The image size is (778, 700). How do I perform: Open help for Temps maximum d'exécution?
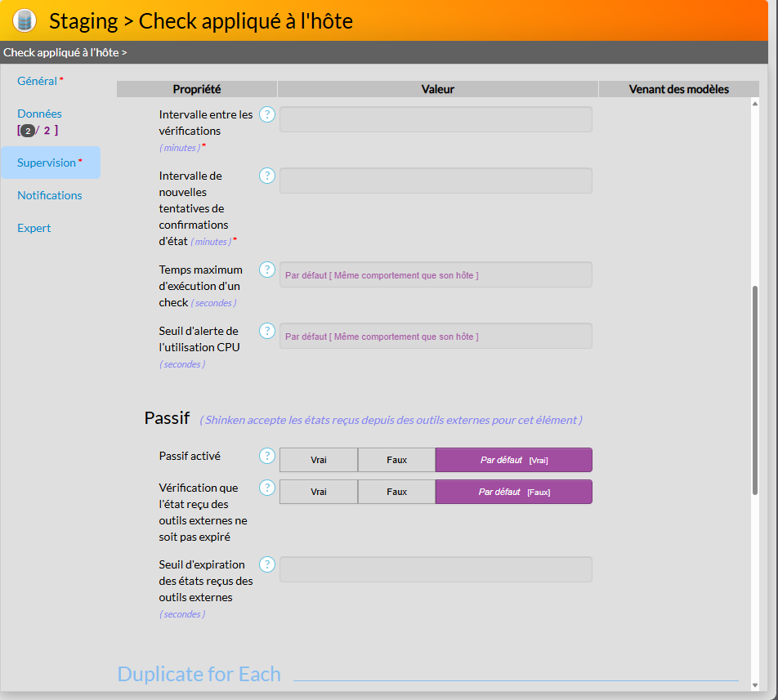(x=266, y=270)
